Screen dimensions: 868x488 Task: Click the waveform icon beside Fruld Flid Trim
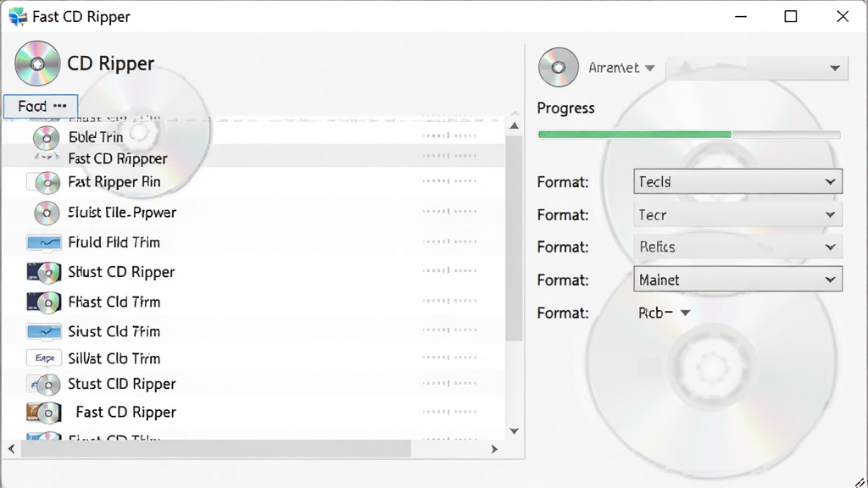tap(44, 242)
